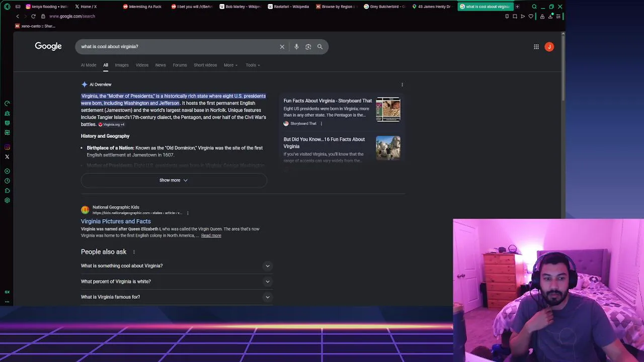Switch to the Rastafari Wikipedia tab

coord(289,7)
